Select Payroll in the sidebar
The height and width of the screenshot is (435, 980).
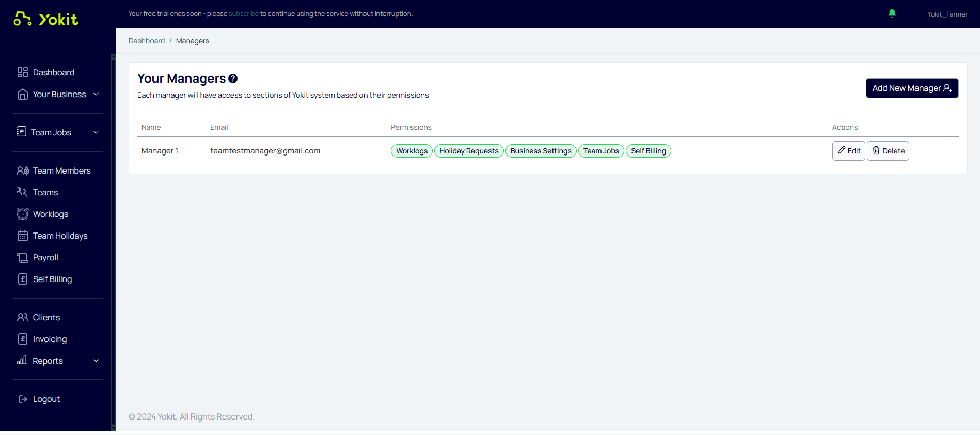pyautogui.click(x=45, y=257)
